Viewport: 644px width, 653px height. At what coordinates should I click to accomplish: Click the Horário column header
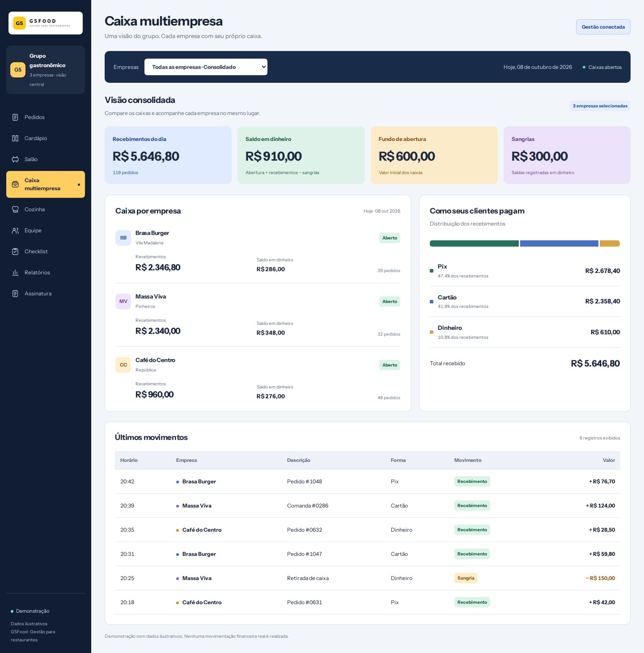(x=129, y=460)
